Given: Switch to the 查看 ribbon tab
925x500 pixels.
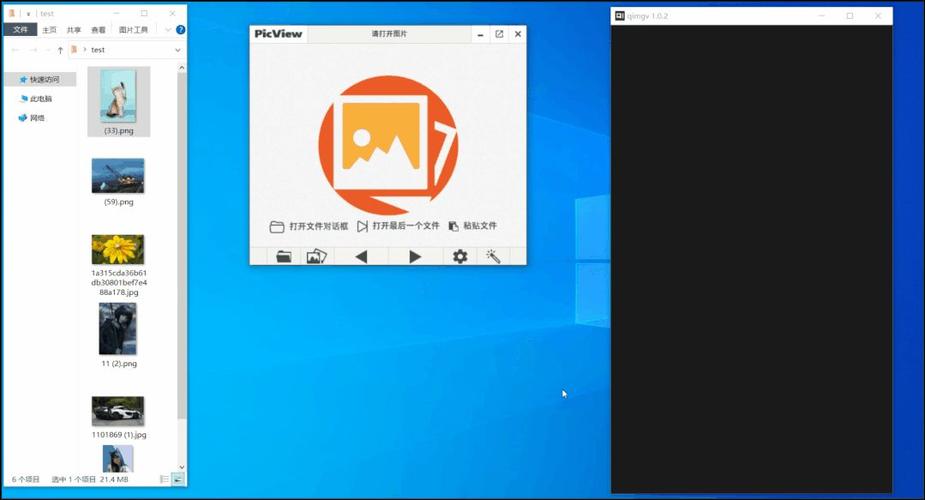Looking at the screenshot, I should [x=98, y=29].
